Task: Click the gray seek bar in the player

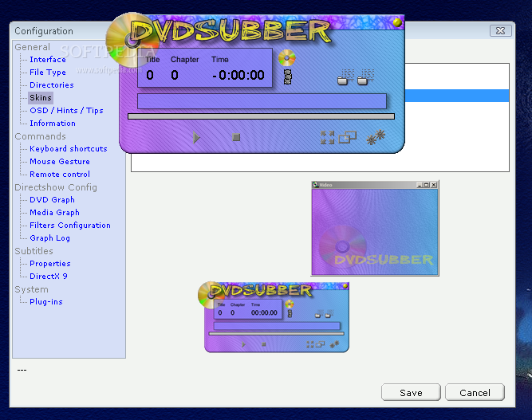Action: (x=261, y=116)
